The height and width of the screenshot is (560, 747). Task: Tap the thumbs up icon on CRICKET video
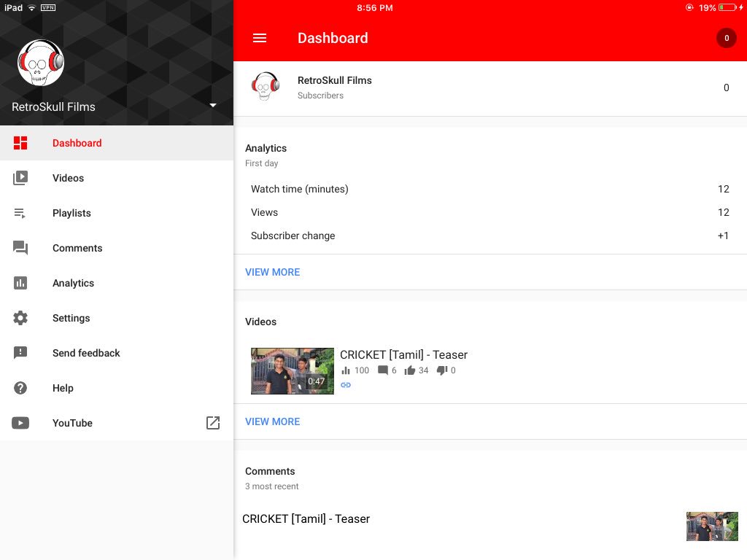pos(410,370)
